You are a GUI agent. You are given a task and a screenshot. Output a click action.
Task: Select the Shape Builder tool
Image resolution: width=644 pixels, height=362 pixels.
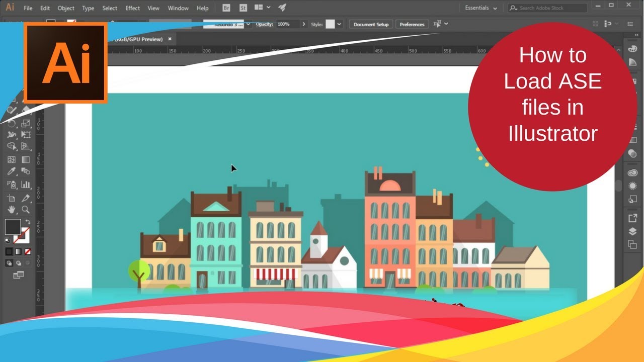12,147
